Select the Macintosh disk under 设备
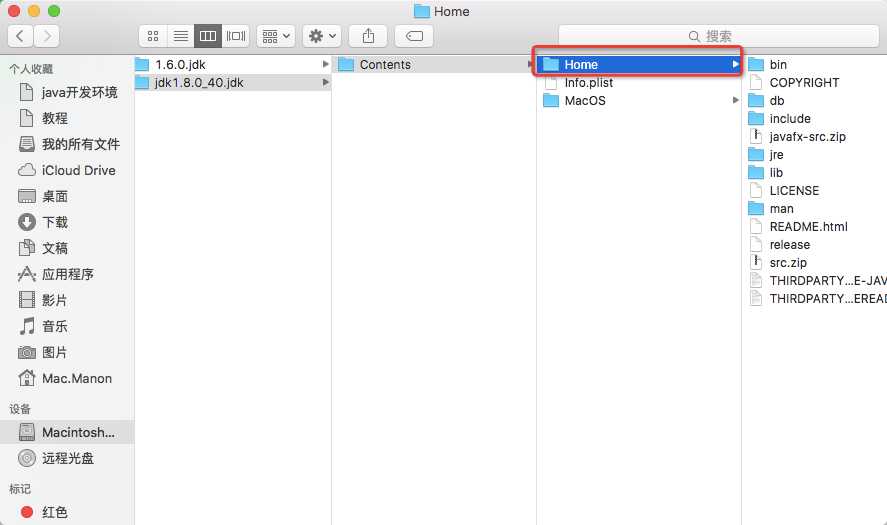Viewport: 887px width, 525px height. pyautogui.click(x=67, y=432)
